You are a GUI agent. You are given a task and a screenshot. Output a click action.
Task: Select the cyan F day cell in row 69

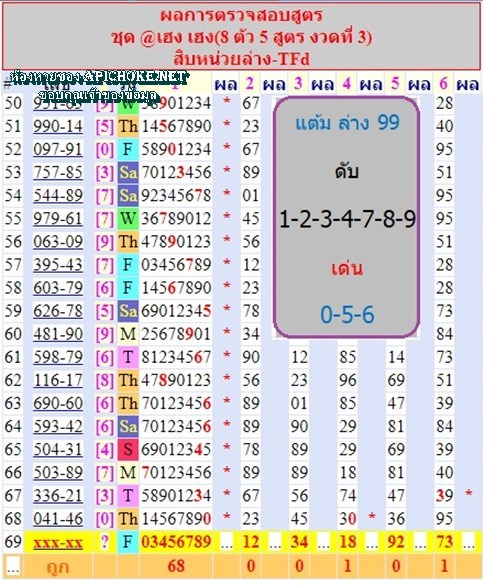pyautogui.click(x=128, y=542)
